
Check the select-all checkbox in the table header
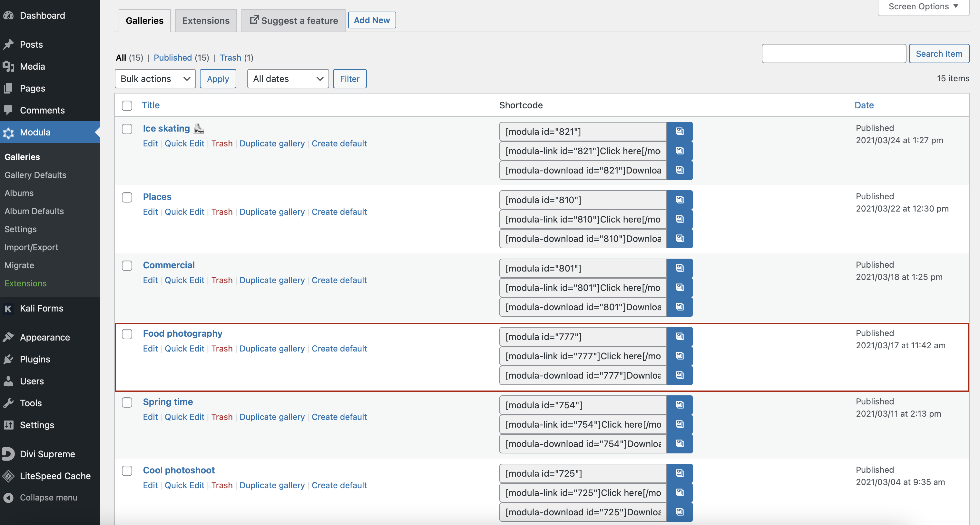pos(127,106)
